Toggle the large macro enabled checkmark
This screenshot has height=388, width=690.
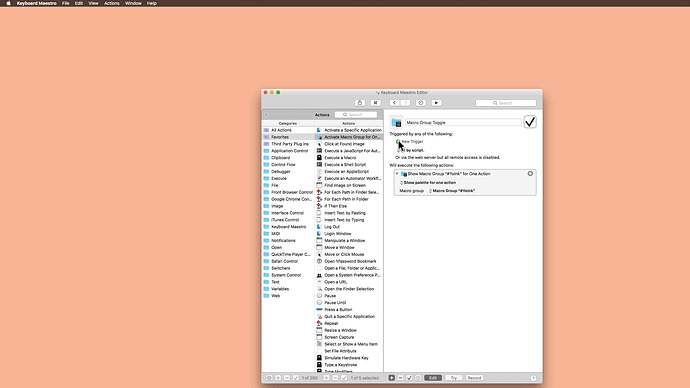pyautogui.click(x=530, y=122)
